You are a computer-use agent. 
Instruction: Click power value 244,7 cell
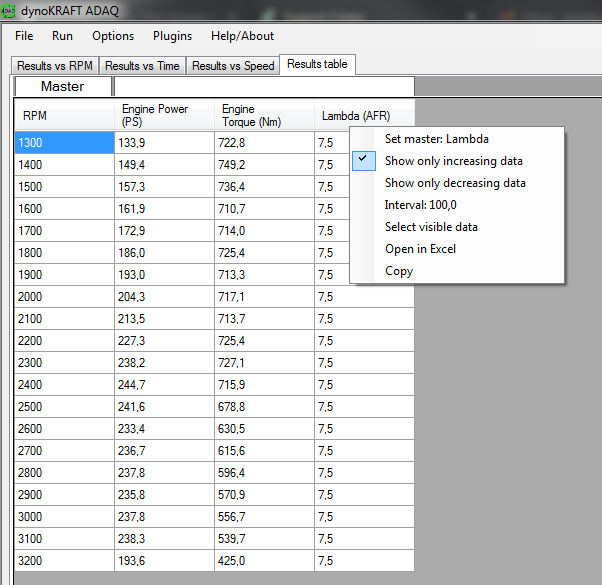[164, 385]
